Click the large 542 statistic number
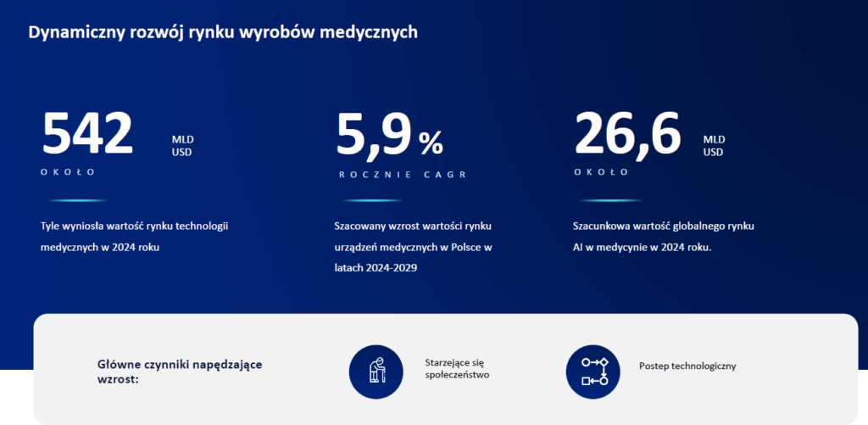 coord(88,134)
